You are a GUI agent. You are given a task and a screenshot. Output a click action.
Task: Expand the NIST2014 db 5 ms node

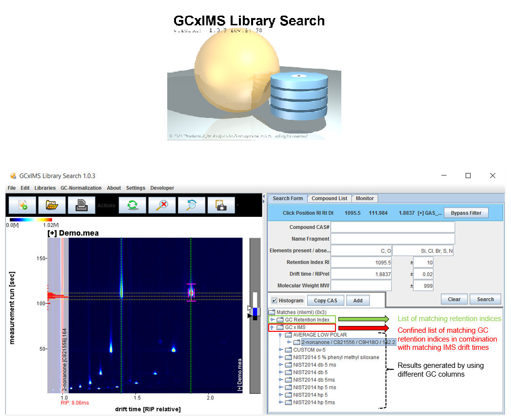click(x=280, y=364)
